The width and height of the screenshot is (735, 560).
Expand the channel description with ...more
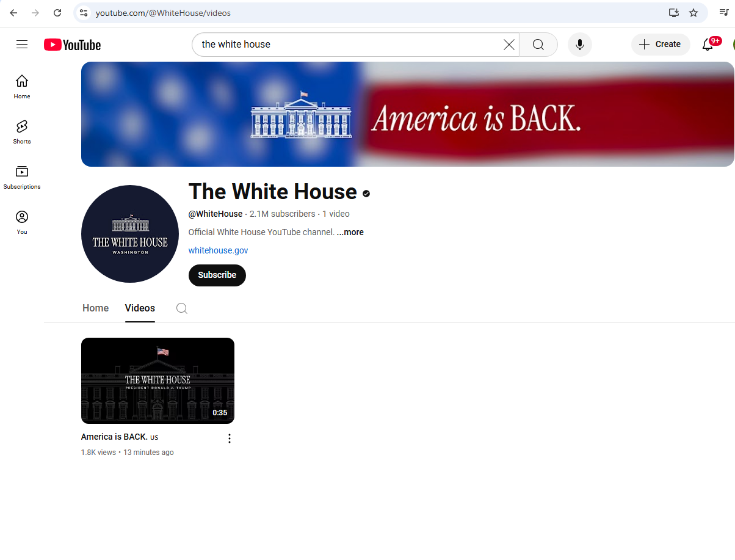[x=350, y=232]
